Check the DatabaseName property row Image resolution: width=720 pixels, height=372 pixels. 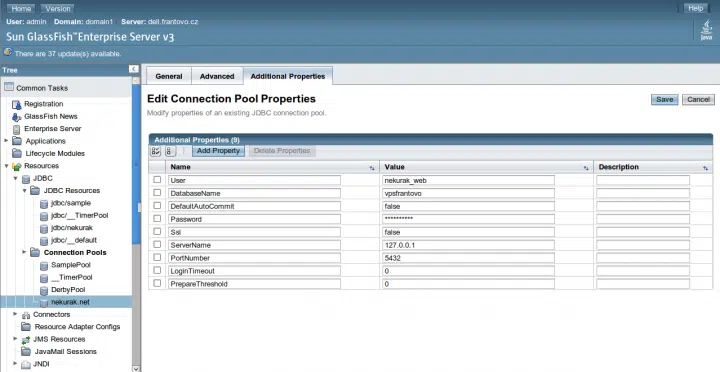pyautogui.click(x=157, y=192)
